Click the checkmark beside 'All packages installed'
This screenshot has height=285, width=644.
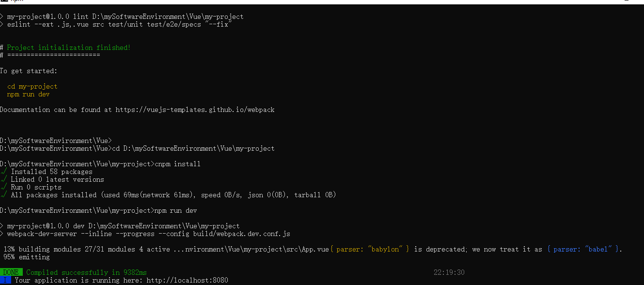click(x=3, y=195)
